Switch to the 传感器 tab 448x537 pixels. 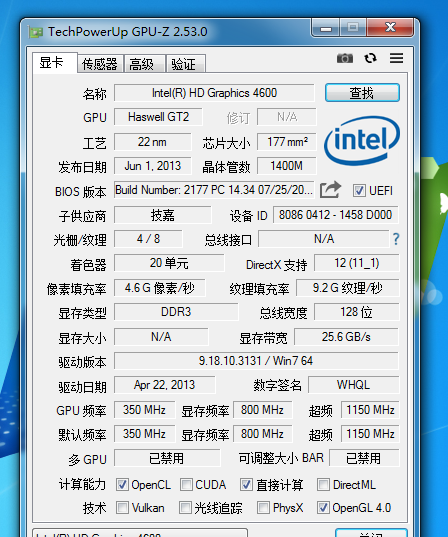point(100,64)
